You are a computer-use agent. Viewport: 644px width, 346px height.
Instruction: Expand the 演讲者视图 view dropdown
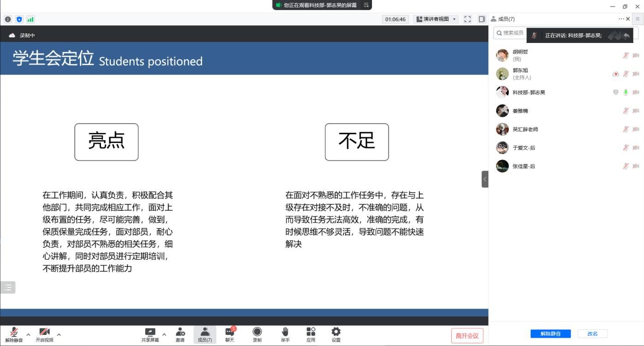coord(436,19)
